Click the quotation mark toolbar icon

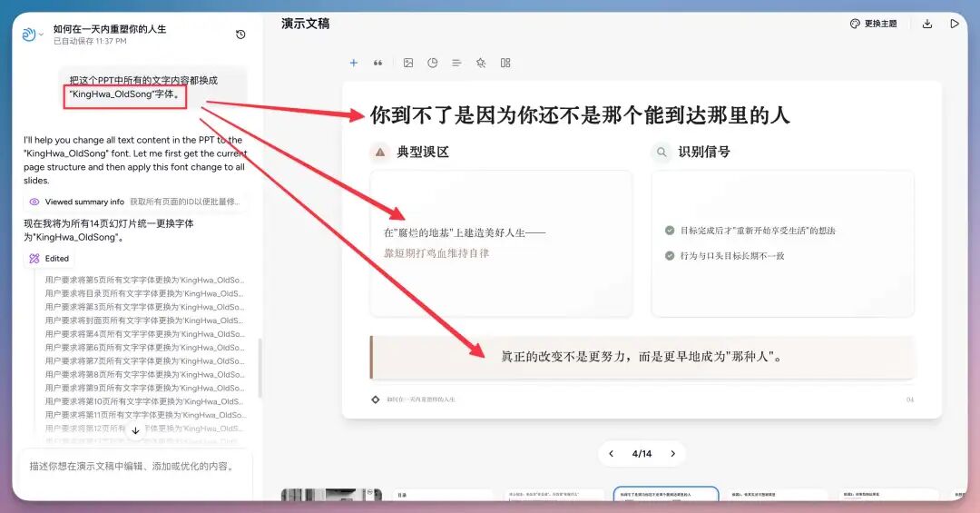coord(377,63)
